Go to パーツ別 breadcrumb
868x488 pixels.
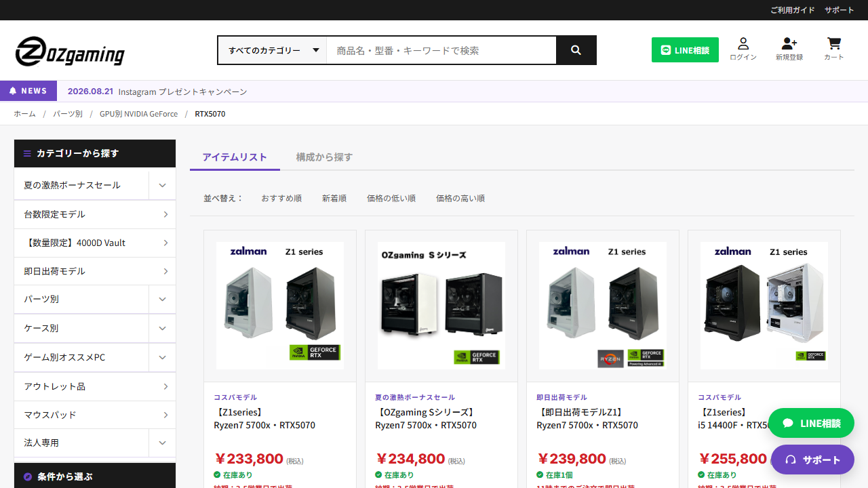pyautogui.click(x=68, y=114)
